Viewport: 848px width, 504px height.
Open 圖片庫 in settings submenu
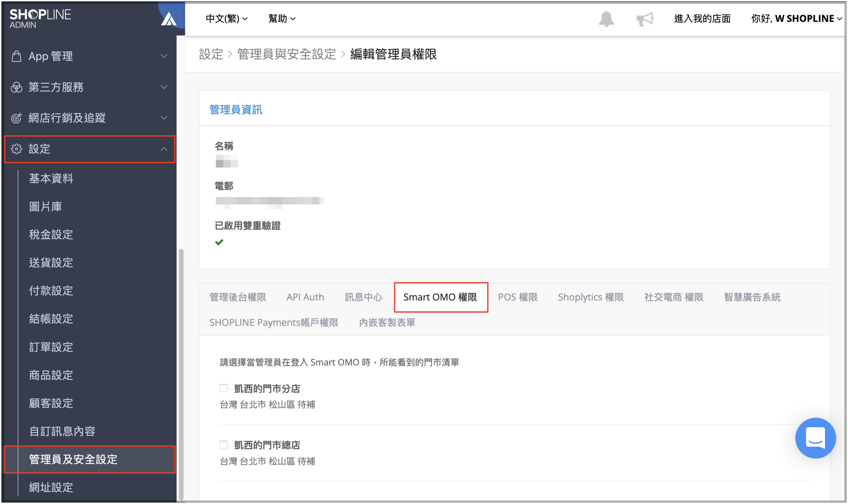coord(45,207)
